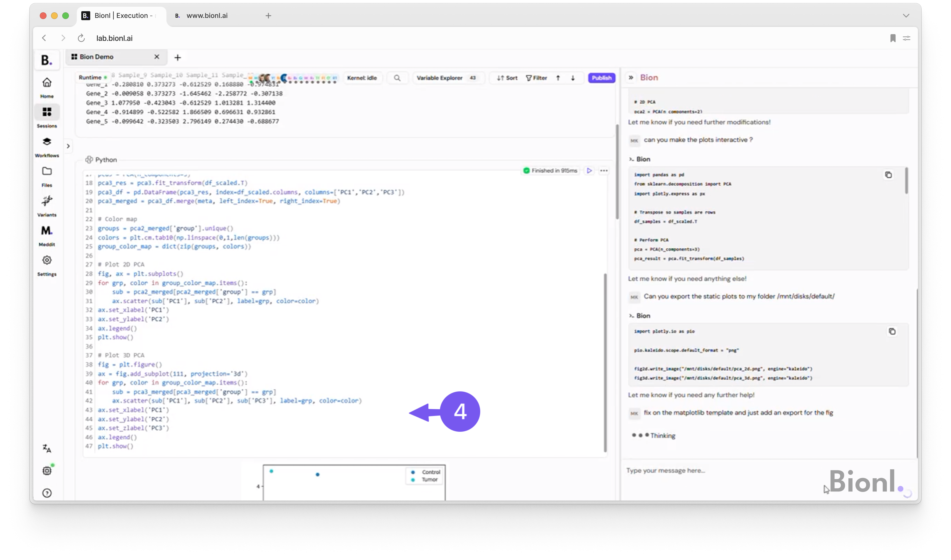This screenshot has height=560, width=951.
Task: Copy the pandas PCA code block
Action: point(888,175)
